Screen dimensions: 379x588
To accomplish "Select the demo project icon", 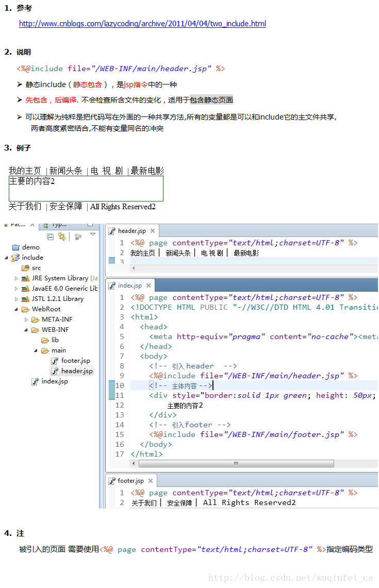I will pyautogui.click(x=16, y=247).
